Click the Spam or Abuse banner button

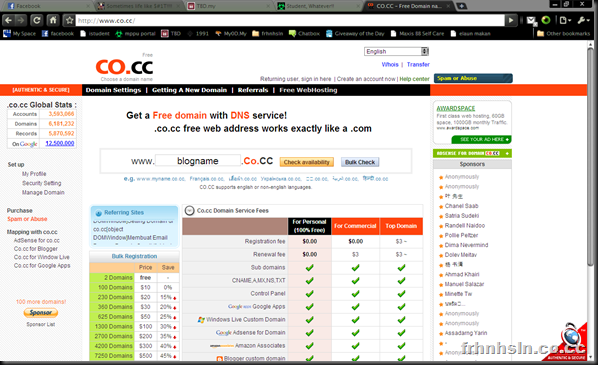pos(473,78)
